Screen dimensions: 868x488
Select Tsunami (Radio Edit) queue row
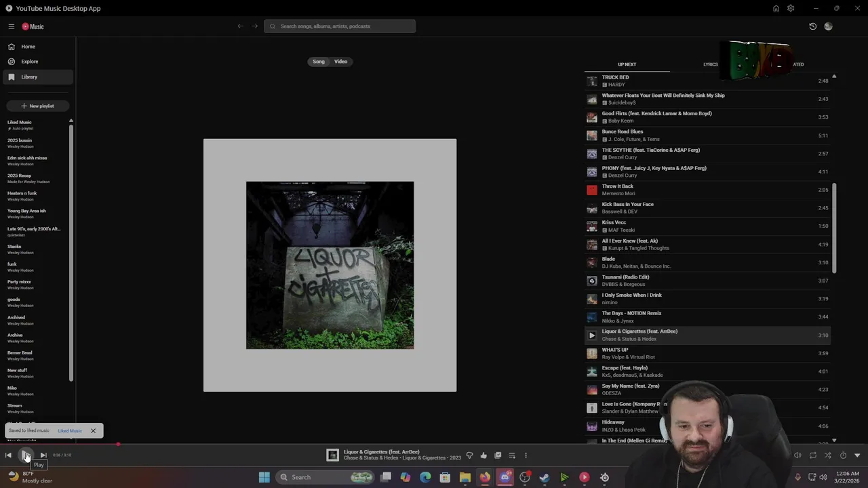pyautogui.click(x=707, y=281)
